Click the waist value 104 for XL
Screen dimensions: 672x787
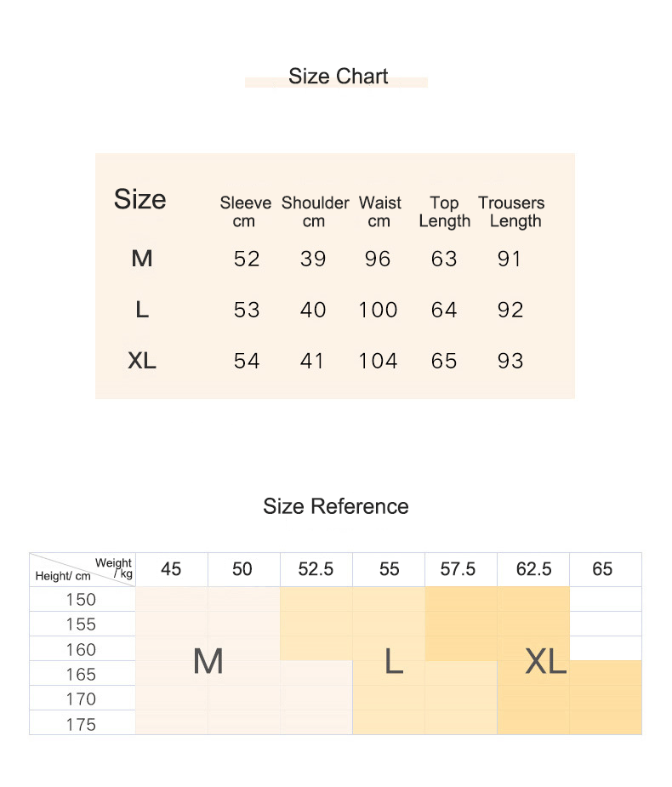pyautogui.click(x=378, y=361)
